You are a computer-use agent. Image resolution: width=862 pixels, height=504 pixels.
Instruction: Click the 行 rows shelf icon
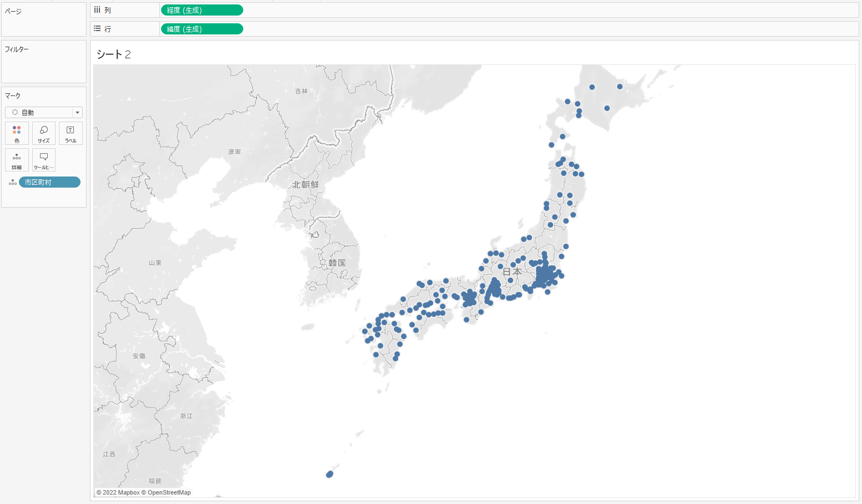click(x=97, y=29)
